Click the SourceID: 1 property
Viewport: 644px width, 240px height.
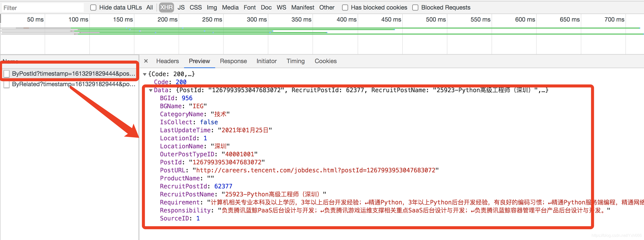click(180, 218)
